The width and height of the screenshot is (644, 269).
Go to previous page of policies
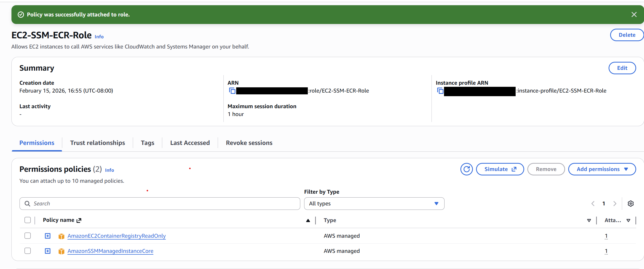(593, 204)
